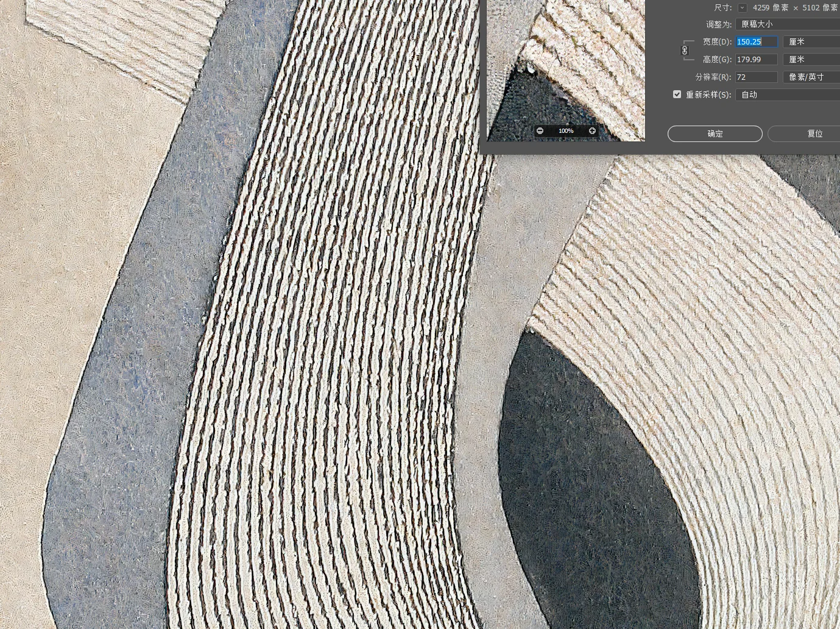
Task: Open the 宽度 unit dropdown showing 厘米
Action: (x=811, y=42)
